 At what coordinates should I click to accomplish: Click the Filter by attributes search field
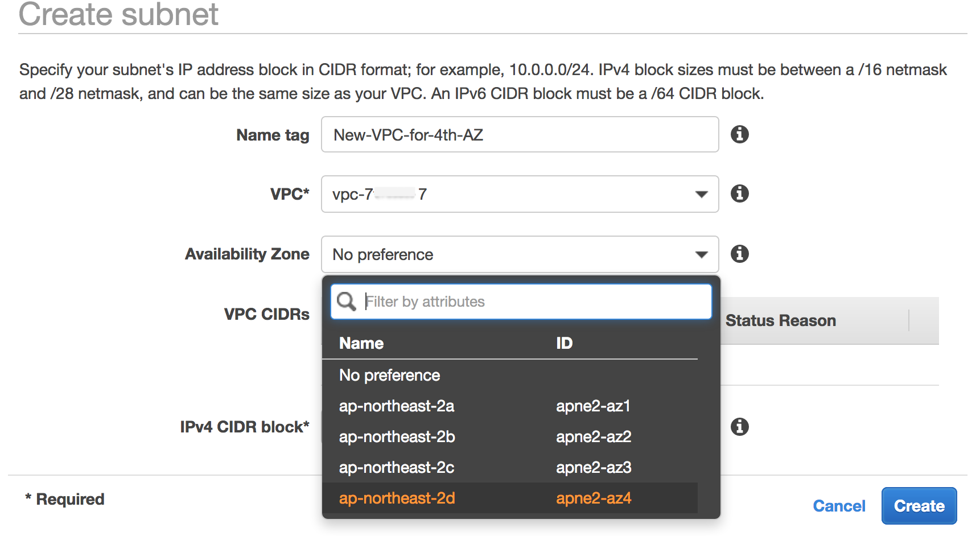coord(521,302)
